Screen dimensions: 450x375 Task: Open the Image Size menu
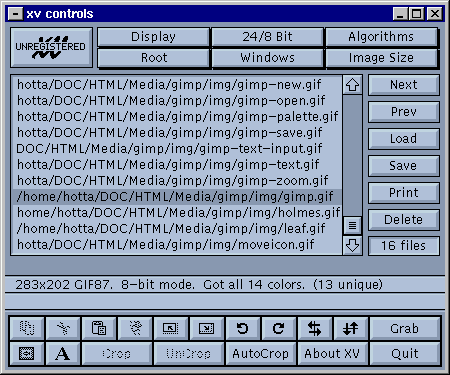tap(381, 58)
